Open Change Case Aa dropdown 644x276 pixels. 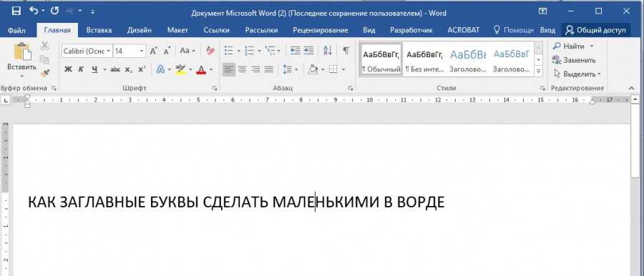click(187, 51)
